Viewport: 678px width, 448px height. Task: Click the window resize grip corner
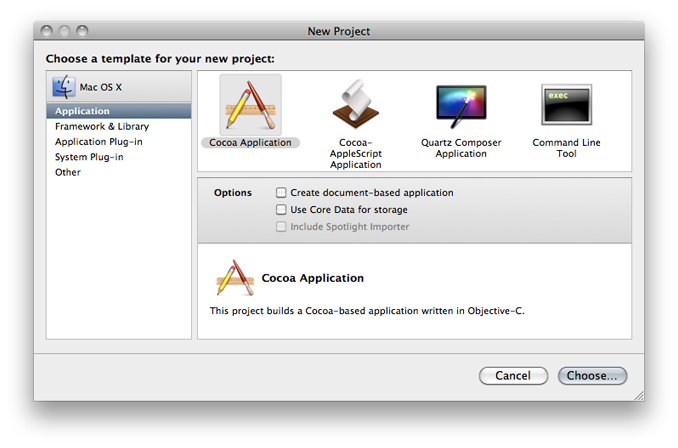coord(637,395)
